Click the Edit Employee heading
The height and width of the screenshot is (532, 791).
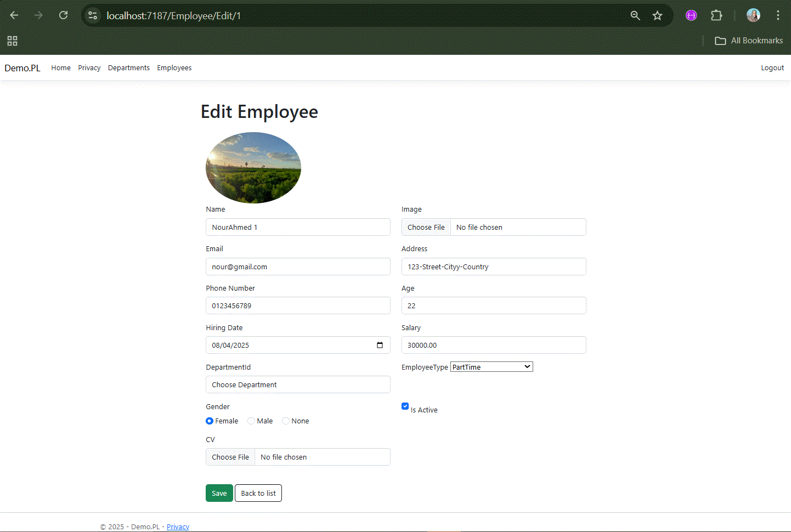pyautogui.click(x=259, y=111)
